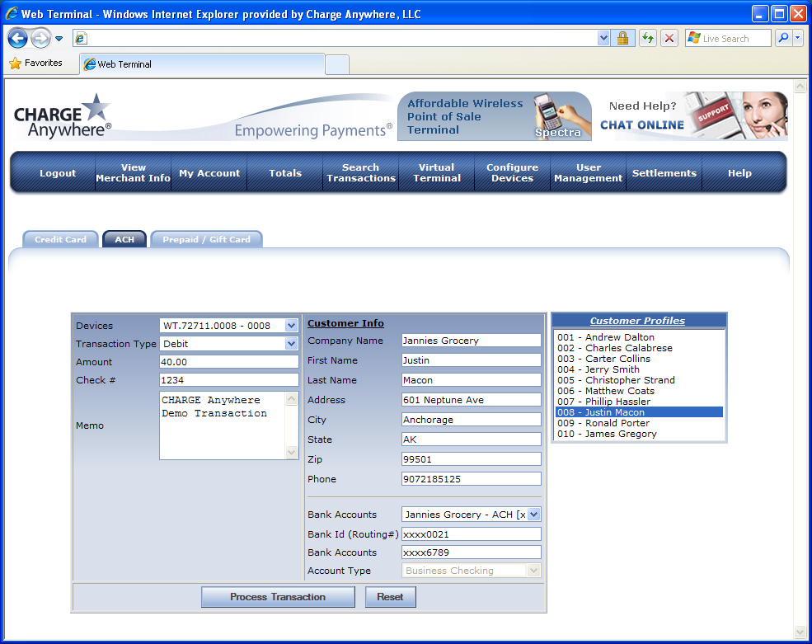Viewport: 812px width, 644px height.
Task: Open the Transaction Type dropdown
Action: pyautogui.click(x=291, y=344)
